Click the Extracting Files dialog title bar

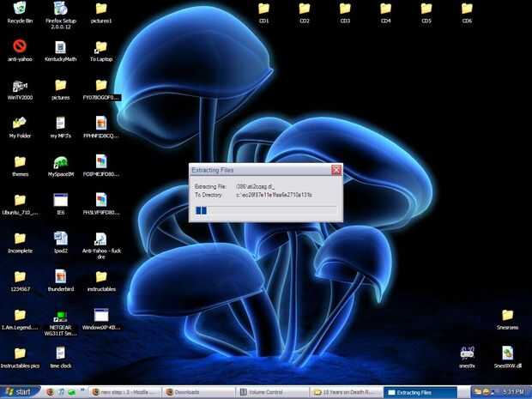(x=260, y=170)
